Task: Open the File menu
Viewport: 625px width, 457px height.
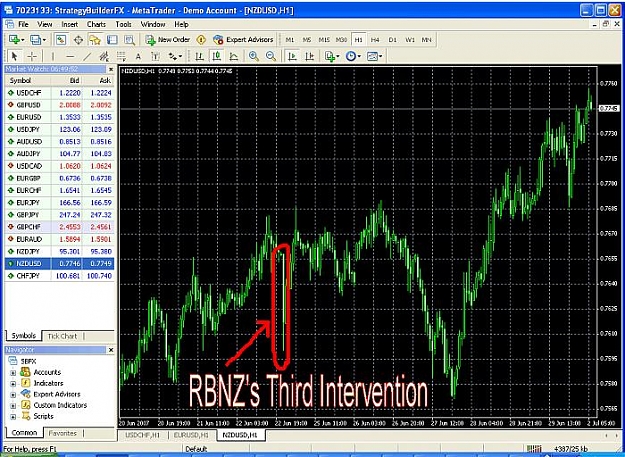Action: (24, 24)
